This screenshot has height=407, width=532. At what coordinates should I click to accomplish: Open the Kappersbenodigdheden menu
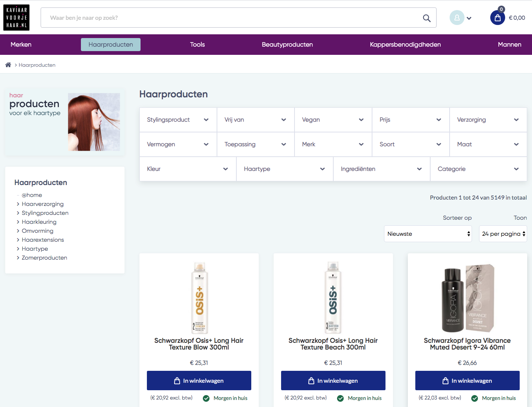(405, 44)
